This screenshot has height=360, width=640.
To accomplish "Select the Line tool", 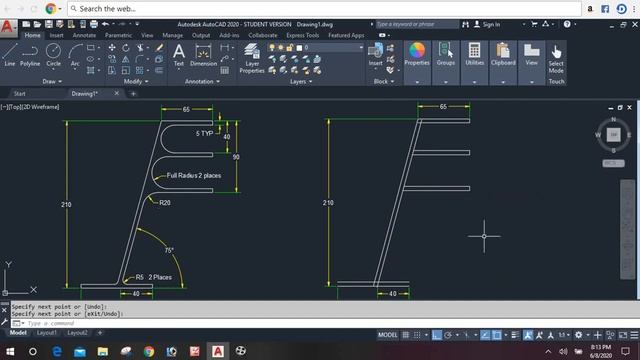I will coord(10,55).
